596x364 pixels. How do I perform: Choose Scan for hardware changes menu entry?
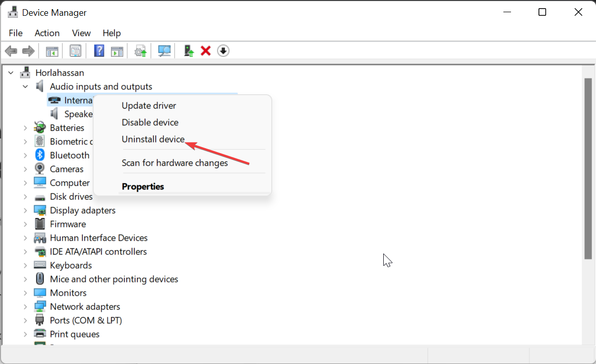click(x=182, y=162)
